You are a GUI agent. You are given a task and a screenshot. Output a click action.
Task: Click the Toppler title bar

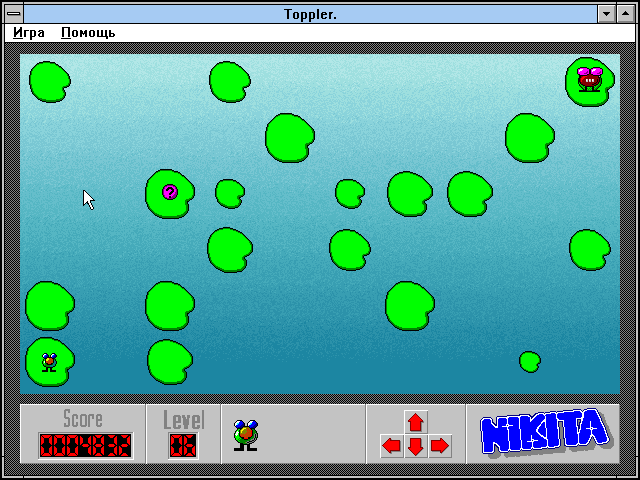tap(310, 14)
